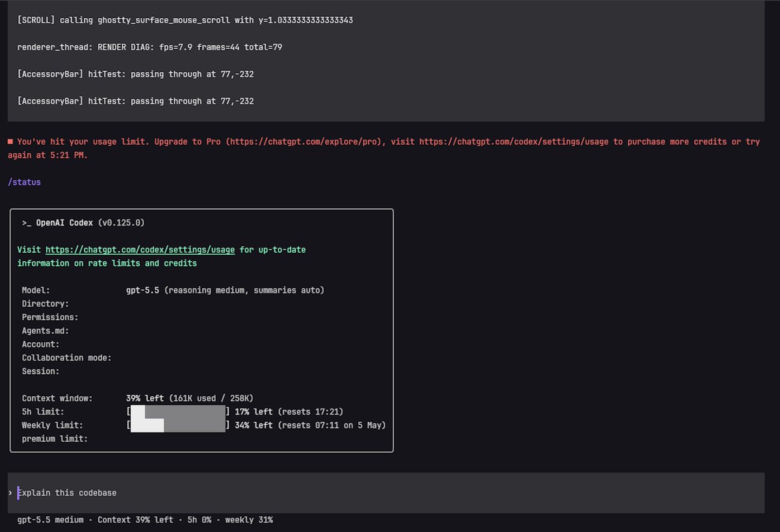Image resolution: width=780 pixels, height=532 pixels.
Task: Open the chatgpt.com/codex/settings/usage link in status box
Action: [x=140, y=249]
